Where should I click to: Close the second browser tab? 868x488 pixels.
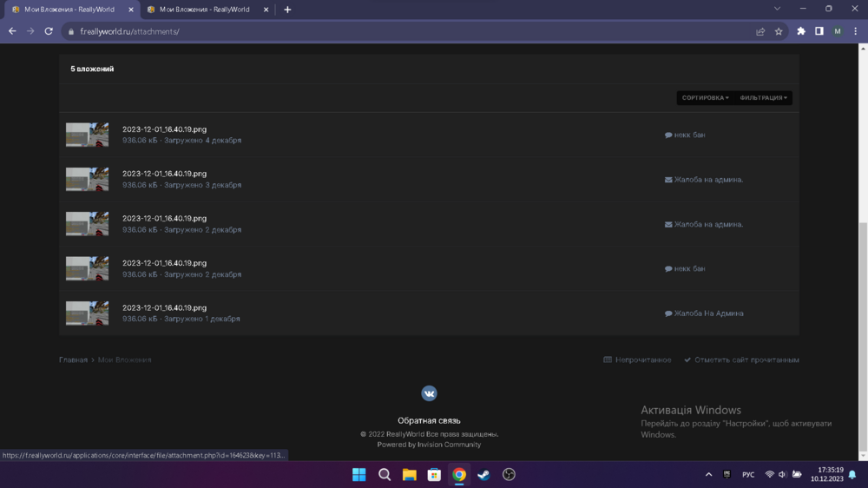coord(266,10)
